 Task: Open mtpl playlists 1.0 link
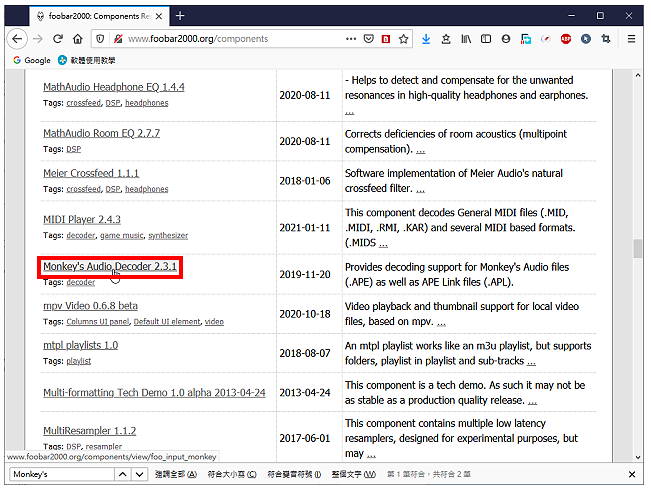click(x=81, y=345)
